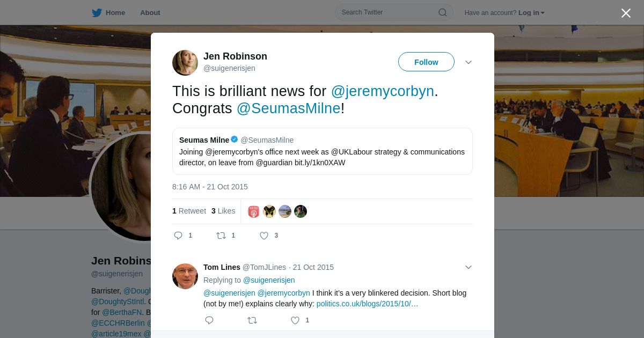Follow Jen Robinson
Viewport: 644px width, 338px height.
coord(426,62)
